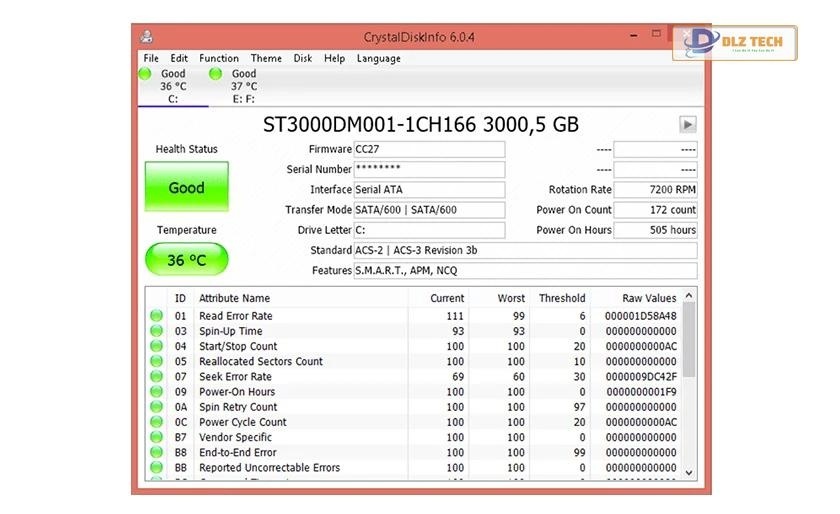Image resolution: width=840 pixels, height=514 pixels.
Task: Minimize the CrystalDiskInfo window
Action: coord(634,35)
